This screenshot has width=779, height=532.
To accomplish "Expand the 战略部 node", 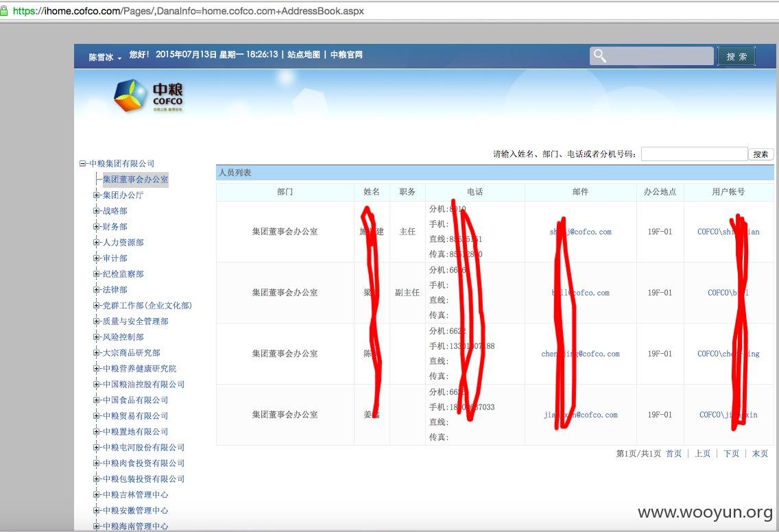I will pos(97,210).
